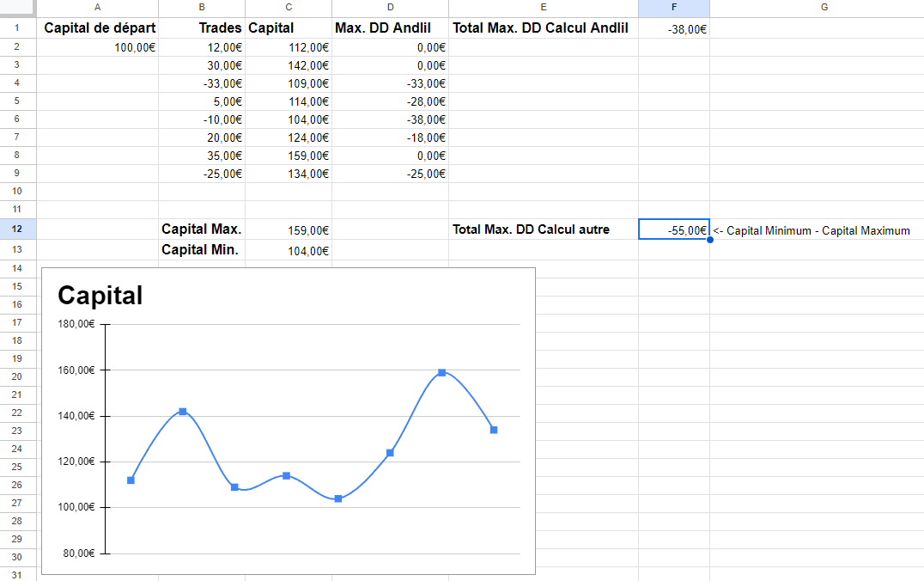Select column header F
This screenshot has height=581, width=924.
point(674,8)
